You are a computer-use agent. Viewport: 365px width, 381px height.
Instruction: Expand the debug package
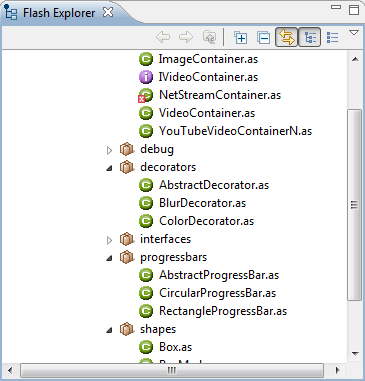[x=109, y=150]
